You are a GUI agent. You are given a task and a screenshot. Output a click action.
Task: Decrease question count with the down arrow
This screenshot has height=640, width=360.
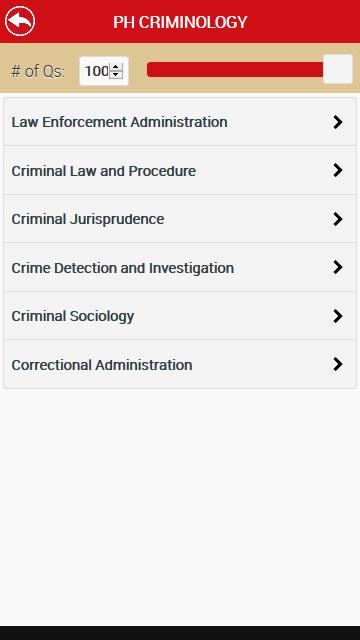pyautogui.click(x=116, y=74)
